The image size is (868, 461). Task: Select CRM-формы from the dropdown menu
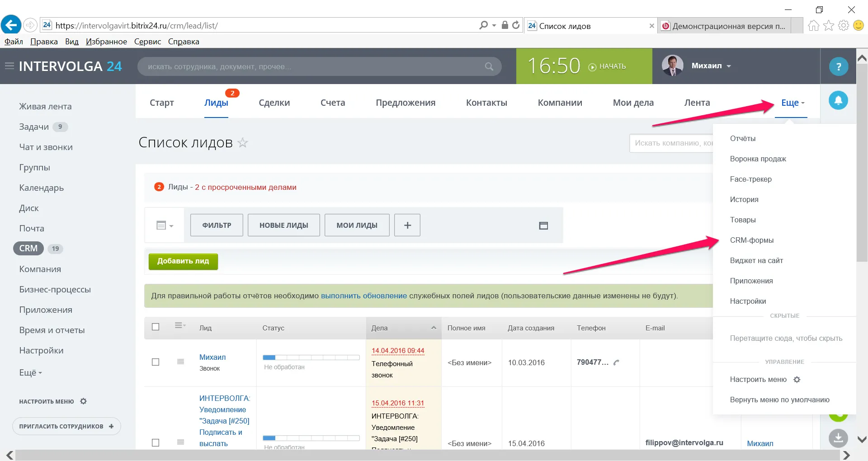click(751, 240)
